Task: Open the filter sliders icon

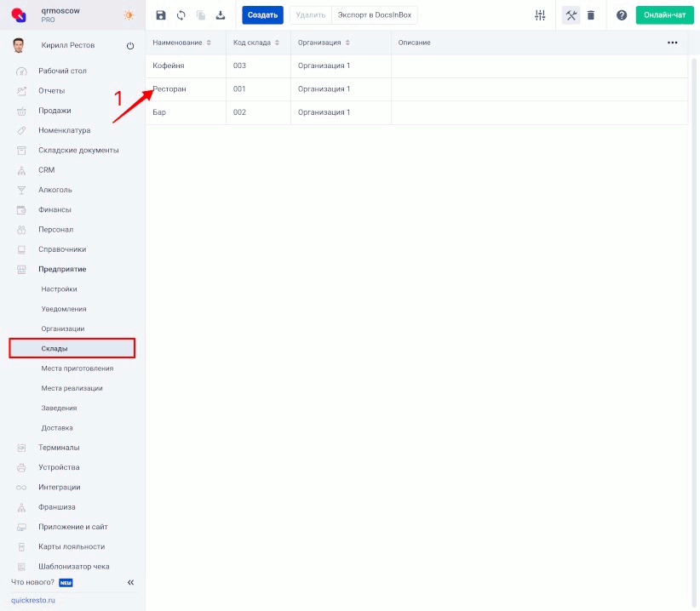Action: point(540,15)
